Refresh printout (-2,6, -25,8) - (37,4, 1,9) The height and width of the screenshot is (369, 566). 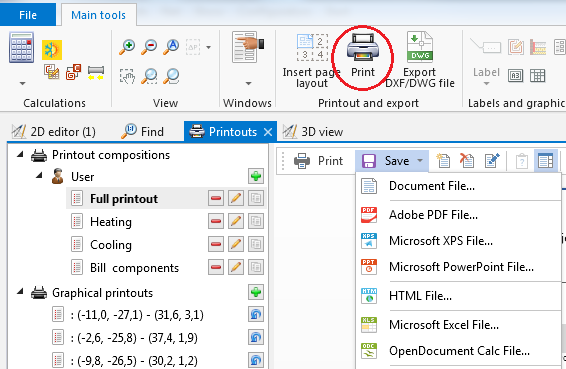[256, 338]
